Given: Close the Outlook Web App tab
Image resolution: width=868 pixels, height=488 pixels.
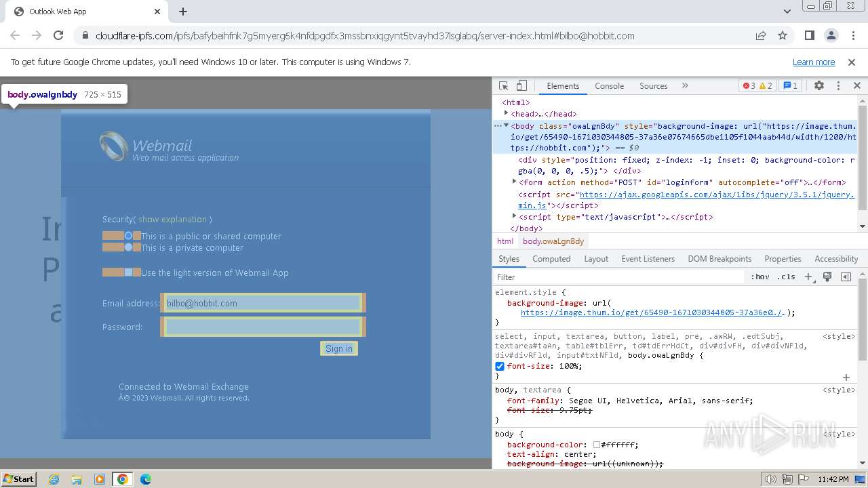Looking at the screenshot, I should (157, 12).
